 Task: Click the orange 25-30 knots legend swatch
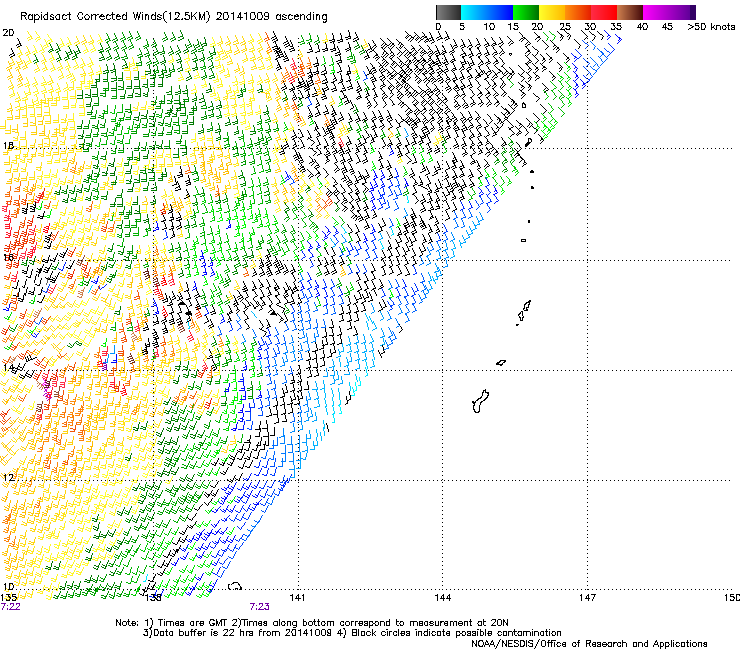[x=577, y=12]
